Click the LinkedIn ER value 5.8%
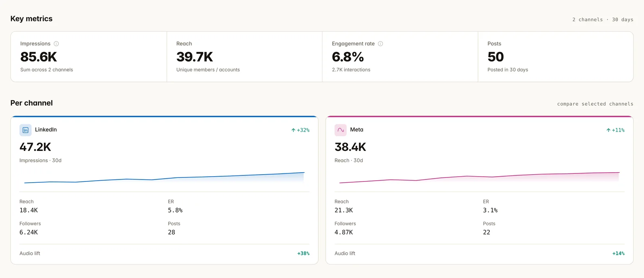Screen dimensions: 644x278 tap(175, 210)
